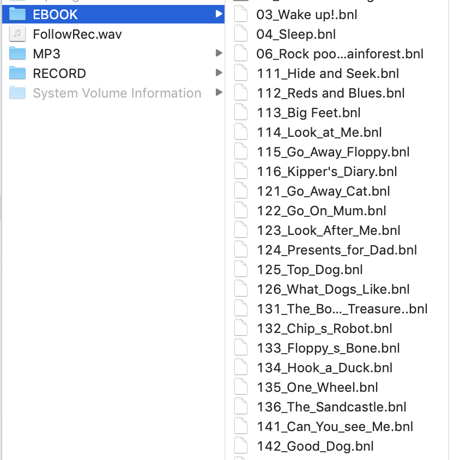Select file name 134_Hook_a_Duck.bnl
Screen dimensions: 460x460
(324, 368)
